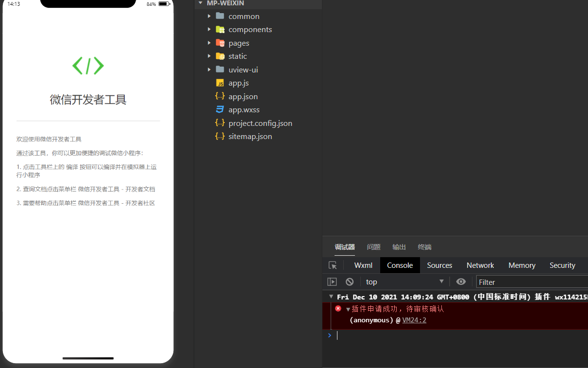Click the 欢迎使用微信开发者工具 text
Viewport: 588px width, 368px height.
49,139
